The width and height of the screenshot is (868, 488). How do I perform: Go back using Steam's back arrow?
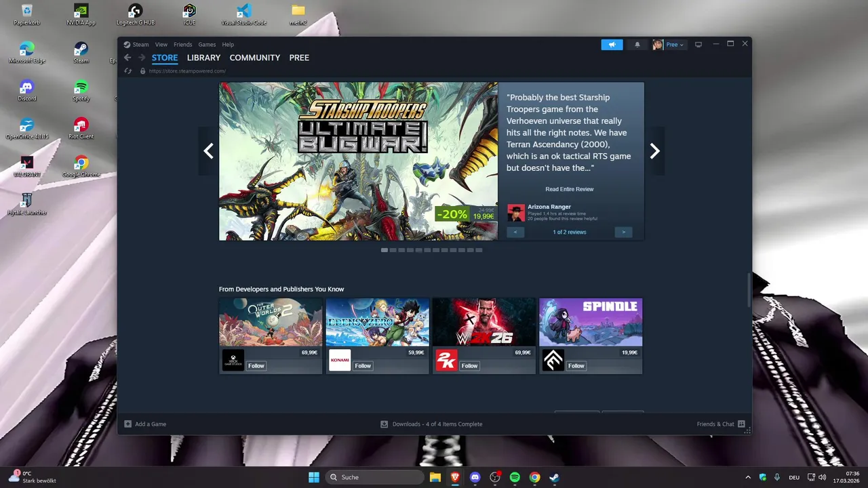tap(127, 58)
